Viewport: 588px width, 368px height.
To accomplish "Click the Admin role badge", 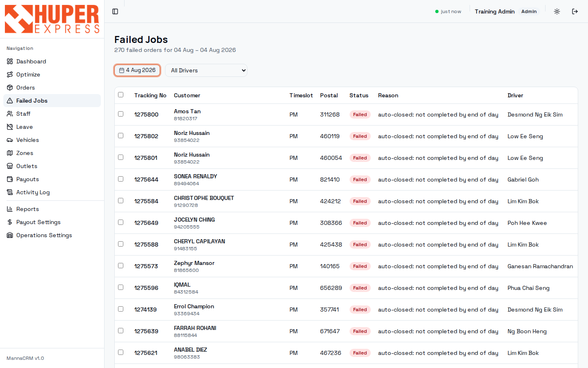I will pos(529,11).
